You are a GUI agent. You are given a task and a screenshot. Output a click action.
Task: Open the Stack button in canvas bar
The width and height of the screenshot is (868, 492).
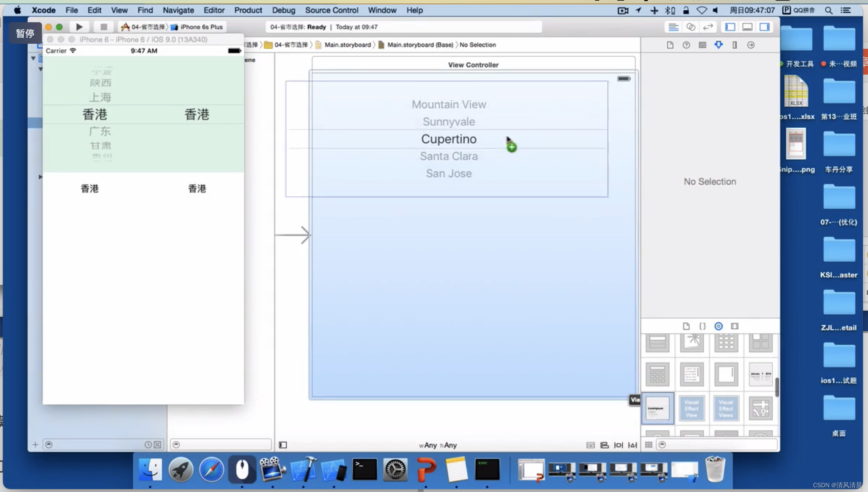tap(590, 445)
